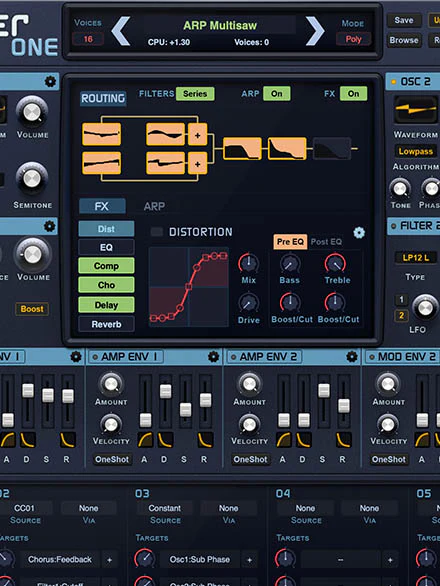Viewport: 440px width, 586px height.
Task: Select the Reverb effect tab
Action: (x=106, y=324)
